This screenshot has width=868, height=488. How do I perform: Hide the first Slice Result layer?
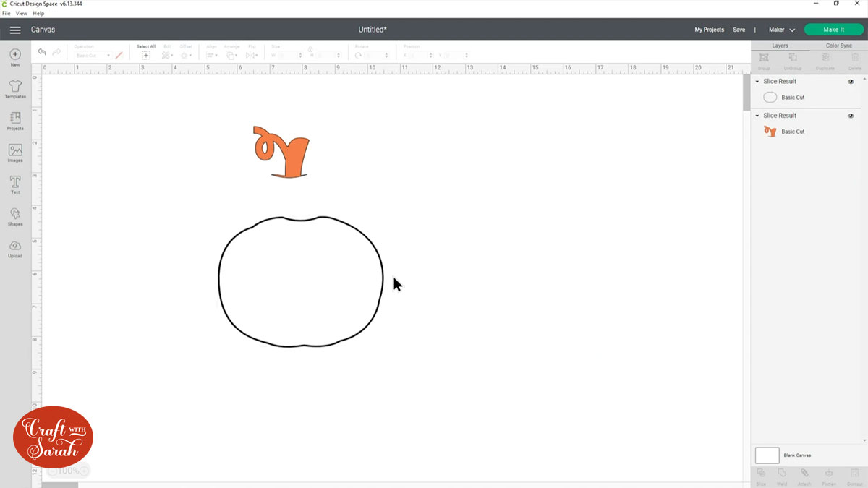tap(851, 82)
